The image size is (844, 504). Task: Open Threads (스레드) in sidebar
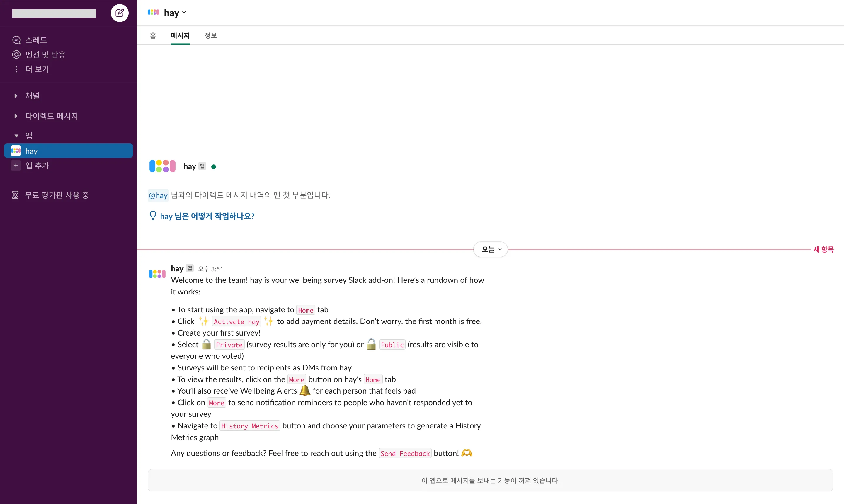click(36, 40)
